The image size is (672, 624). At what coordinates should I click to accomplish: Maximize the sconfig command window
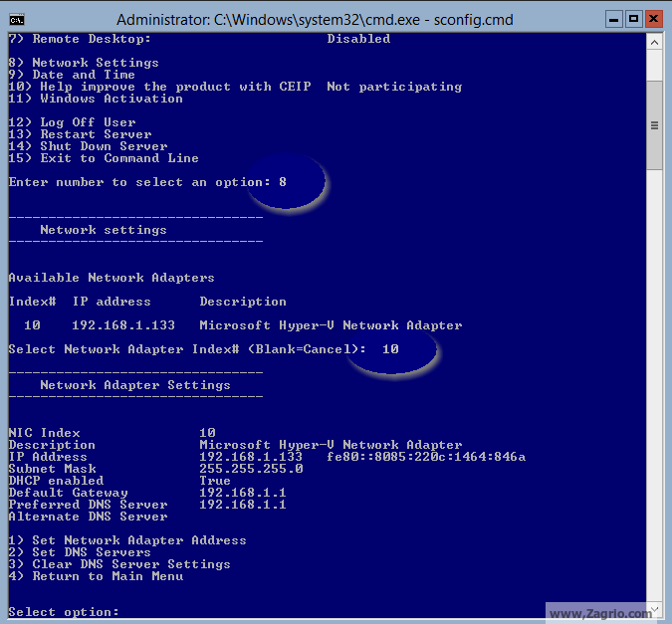tap(633, 19)
